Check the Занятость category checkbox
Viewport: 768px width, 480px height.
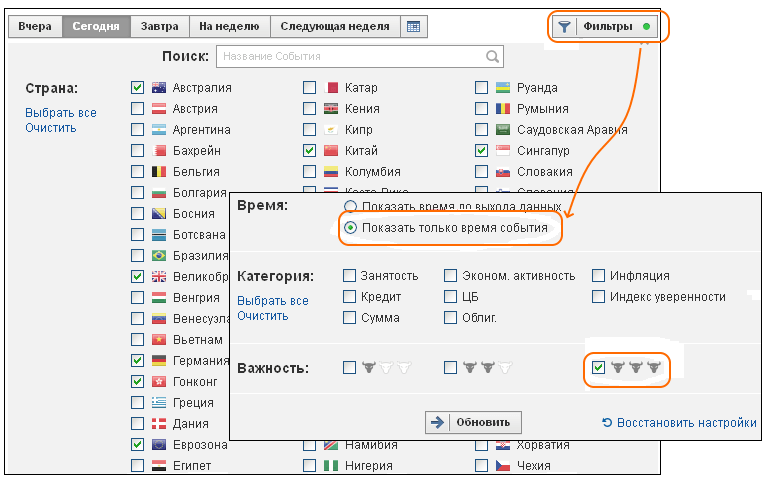point(349,276)
